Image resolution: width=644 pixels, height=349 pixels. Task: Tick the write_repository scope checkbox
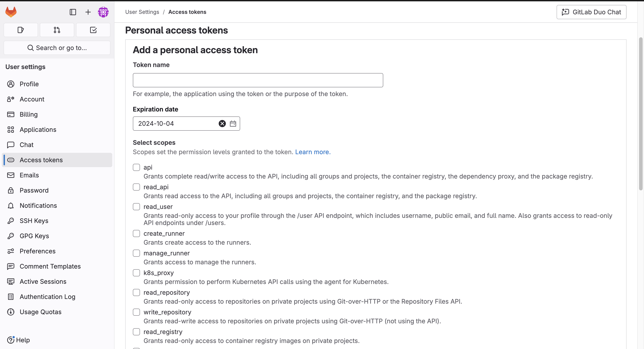tap(136, 312)
